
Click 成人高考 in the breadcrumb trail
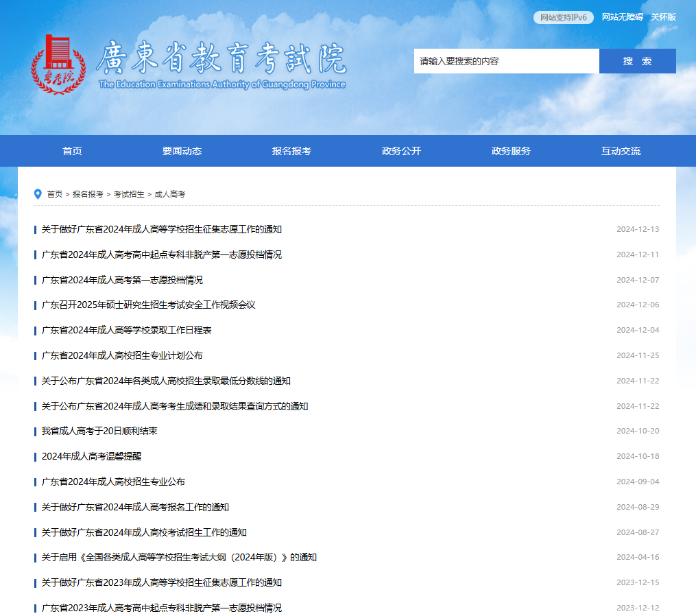pyautogui.click(x=170, y=194)
